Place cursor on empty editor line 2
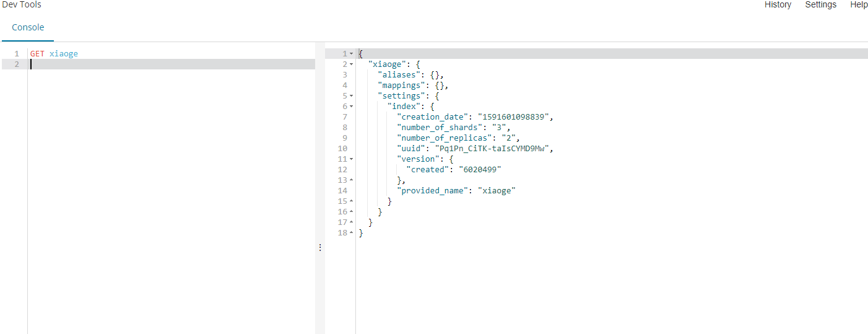Screen dimensions: 868x334 coord(172,64)
